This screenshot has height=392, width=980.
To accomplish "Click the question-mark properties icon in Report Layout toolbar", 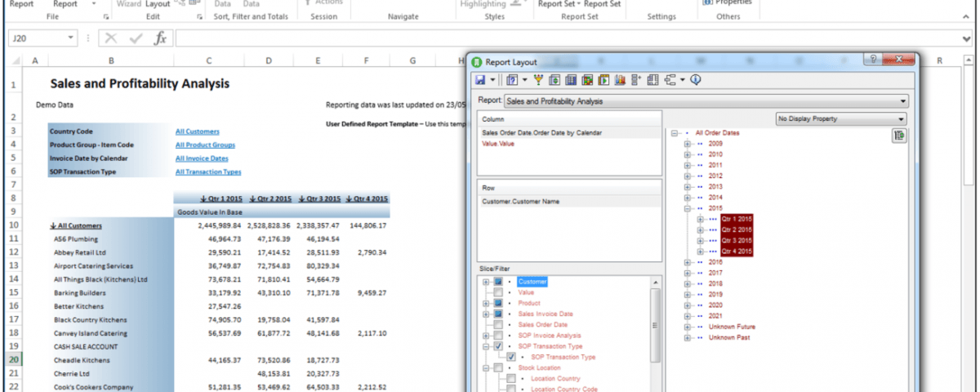I will 511,80.
